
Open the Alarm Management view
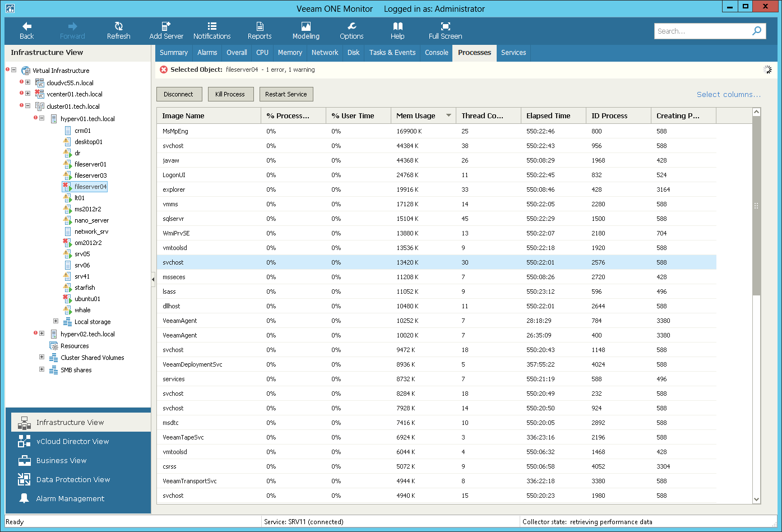[70, 498]
